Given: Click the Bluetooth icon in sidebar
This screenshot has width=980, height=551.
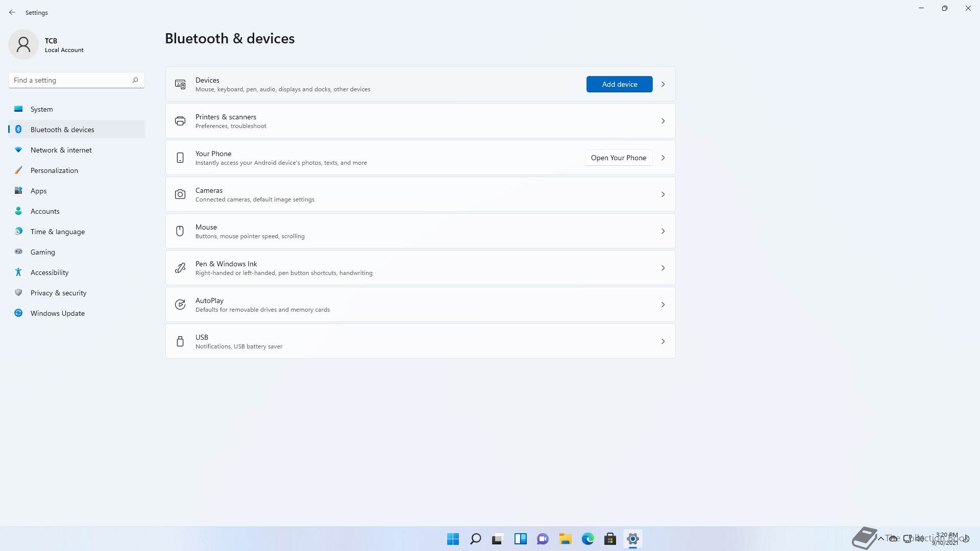Looking at the screenshot, I should [x=18, y=130].
